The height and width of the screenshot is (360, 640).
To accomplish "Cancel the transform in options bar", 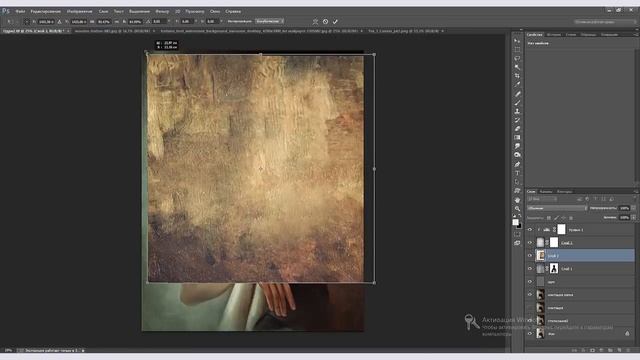I will [x=325, y=21].
